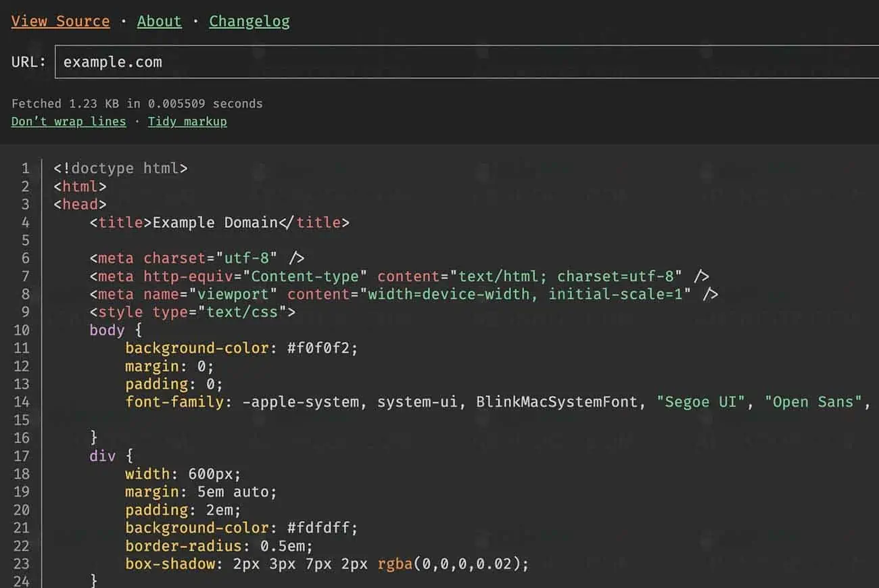Click line number 10 in the gutter
This screenshot has width=879, height=588.
22,330
